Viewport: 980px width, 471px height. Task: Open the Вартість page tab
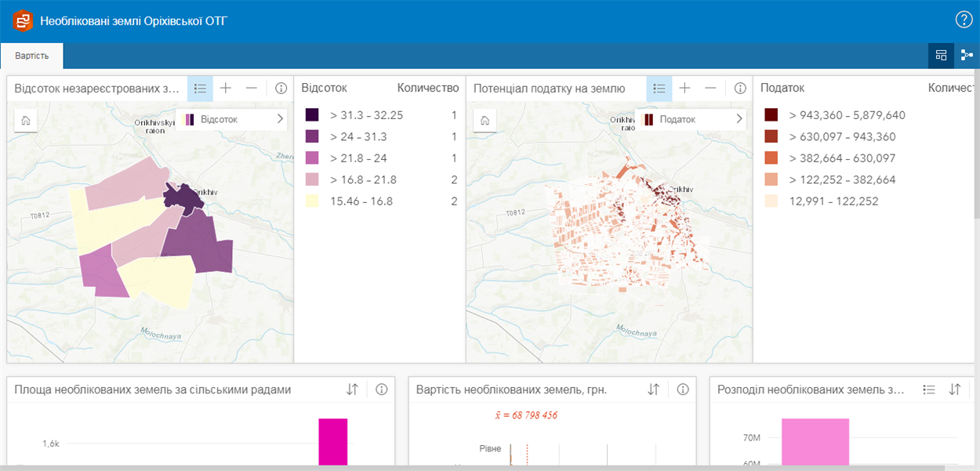tap(31, 56)
